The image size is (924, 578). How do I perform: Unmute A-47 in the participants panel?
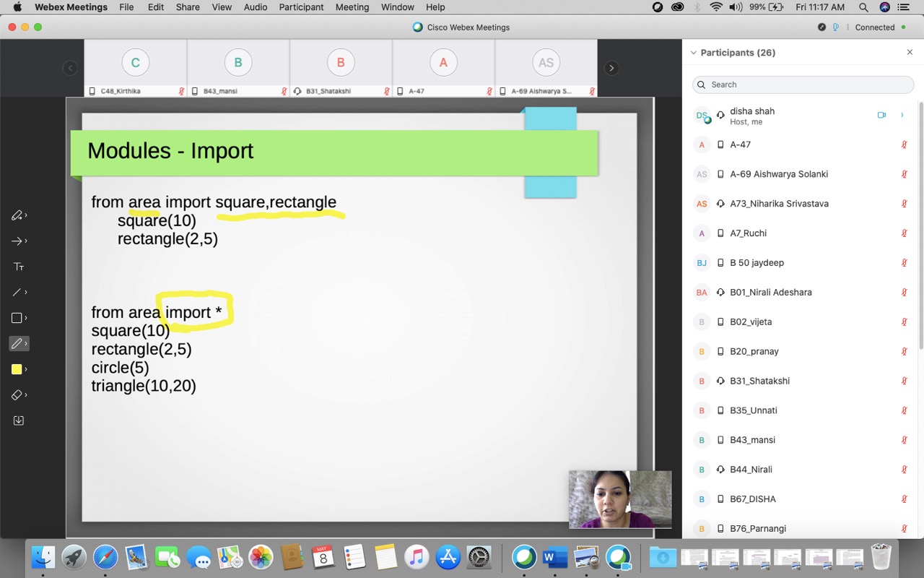[904, 144]
